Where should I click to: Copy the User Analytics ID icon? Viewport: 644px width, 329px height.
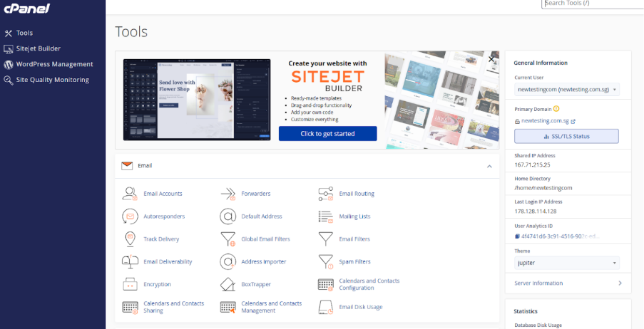(517, 236)
